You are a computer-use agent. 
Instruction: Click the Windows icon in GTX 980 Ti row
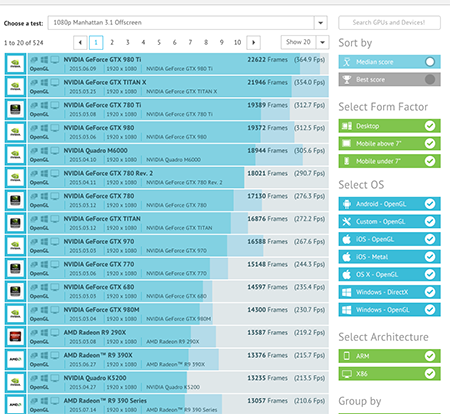click(x=44, y=60)
